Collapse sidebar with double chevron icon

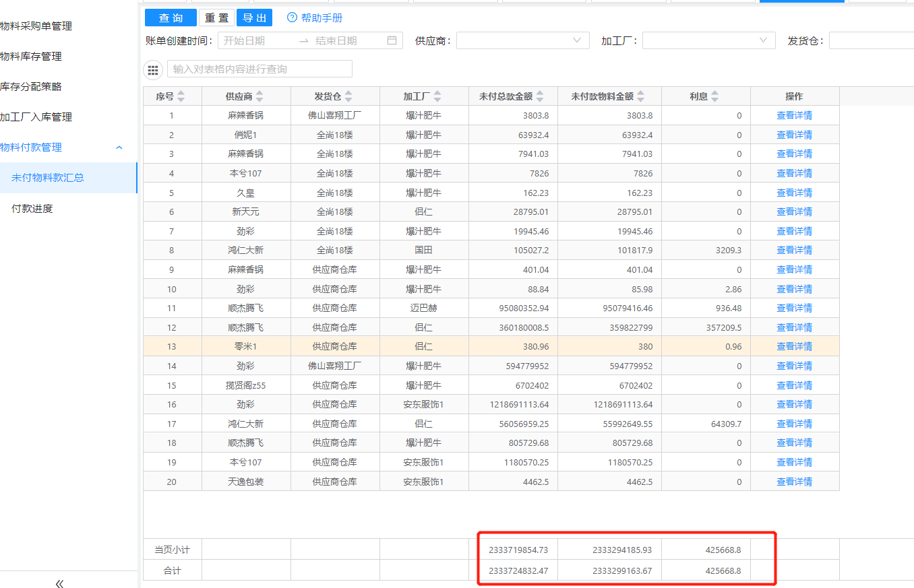pos(59,583)
